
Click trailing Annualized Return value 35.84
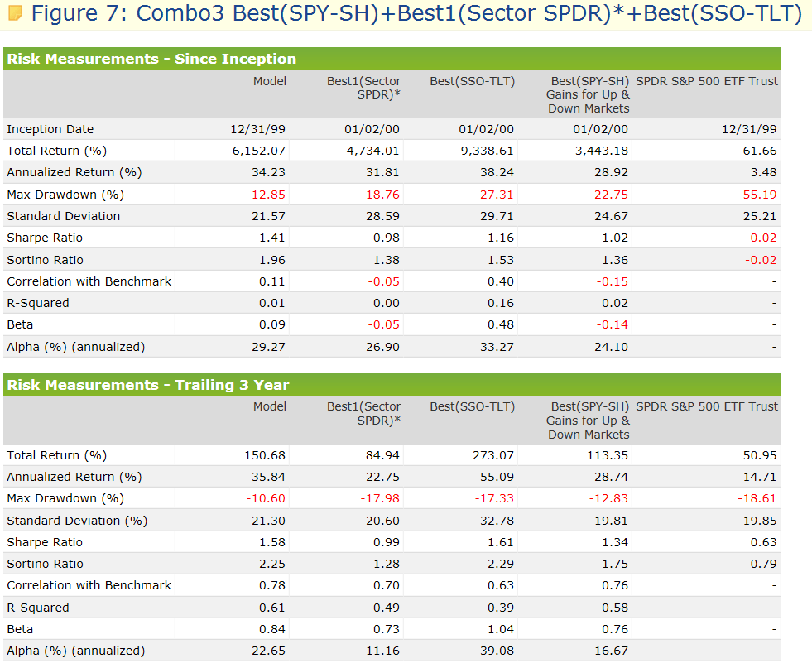point(268,477)
